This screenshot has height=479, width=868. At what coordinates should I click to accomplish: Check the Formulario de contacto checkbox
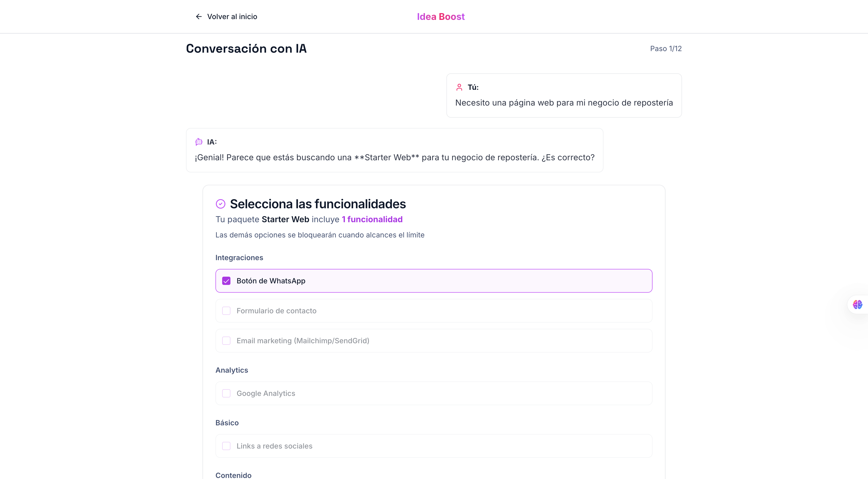point(226,311)
